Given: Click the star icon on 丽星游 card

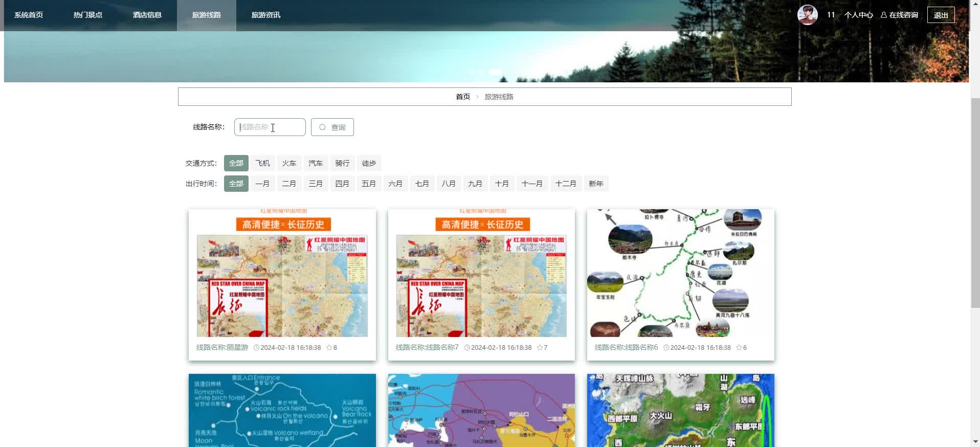Looking at the screenshot, I should click(329, 348).
